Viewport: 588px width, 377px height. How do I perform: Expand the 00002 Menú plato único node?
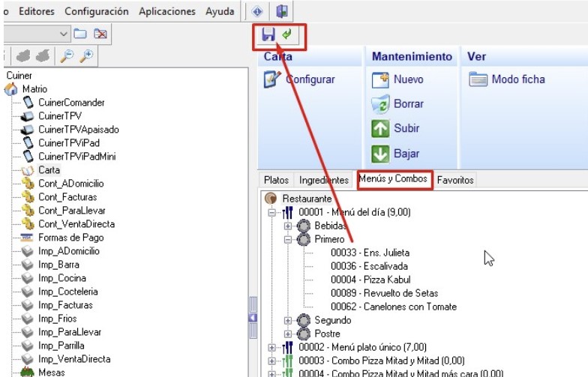click(271, 348)
